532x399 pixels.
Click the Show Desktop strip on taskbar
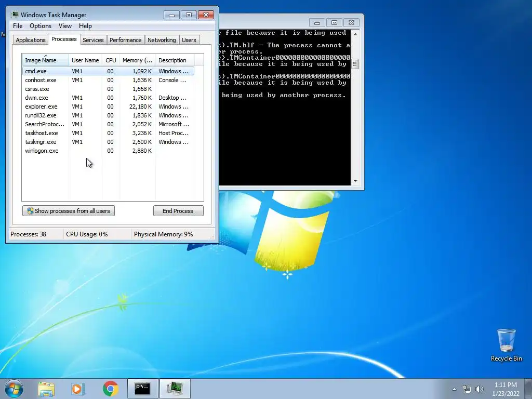click(x=529, y=389)
